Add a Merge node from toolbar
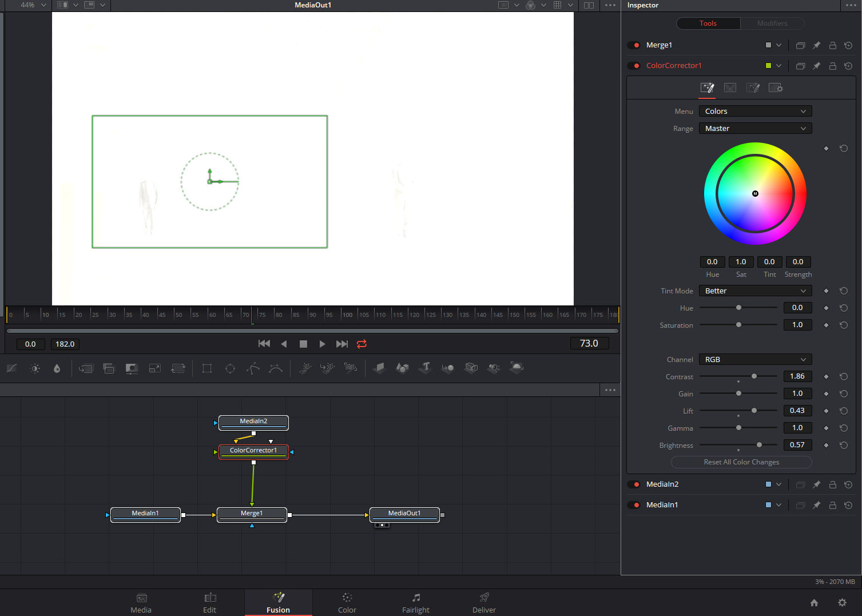The height and width of the screenshot is (616, 862). (86, 368)
